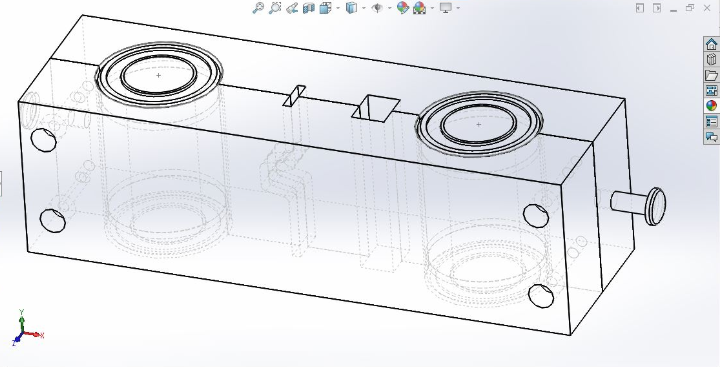The width and height of the screenshot is (720, 367).
Task: Select the blue Z axis of triad
Action: click(17, 339)
